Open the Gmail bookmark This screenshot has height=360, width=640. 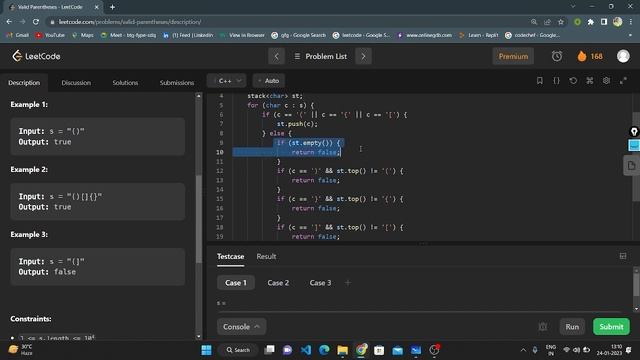click(18, 35)
